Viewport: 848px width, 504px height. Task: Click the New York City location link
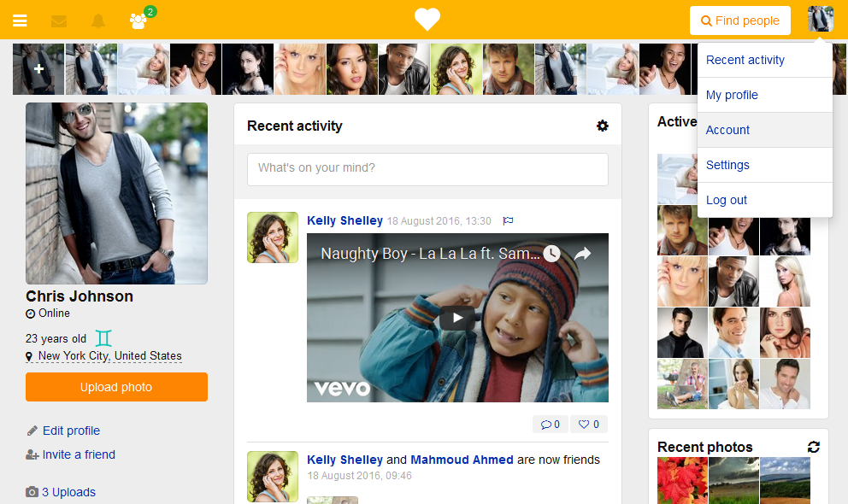pos(109,356)
